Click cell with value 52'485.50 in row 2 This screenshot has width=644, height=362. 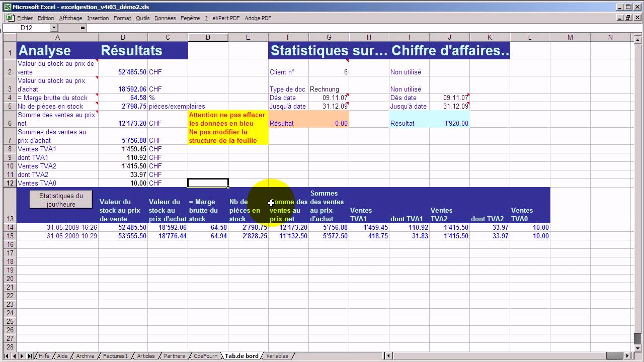pyautogui.click(x=123, y=68)
